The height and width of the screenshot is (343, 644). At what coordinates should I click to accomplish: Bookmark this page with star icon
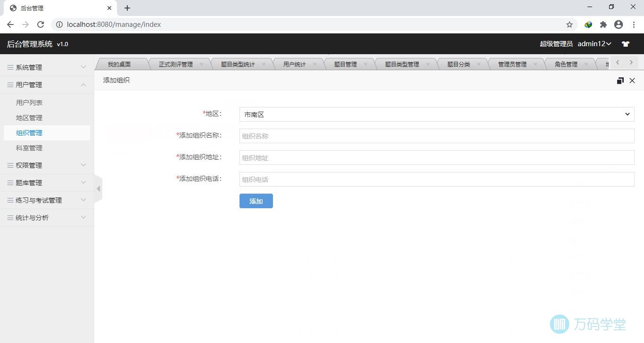[x=569, y=24]
